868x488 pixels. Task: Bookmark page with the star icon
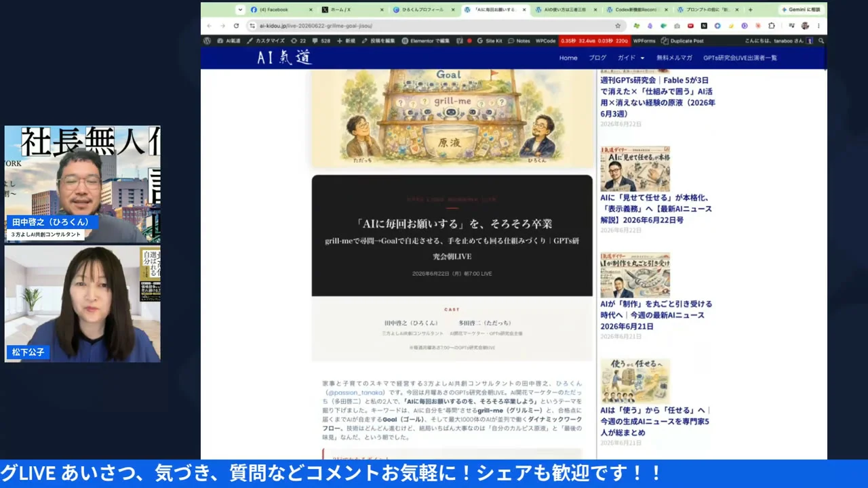tap(618, 26)
